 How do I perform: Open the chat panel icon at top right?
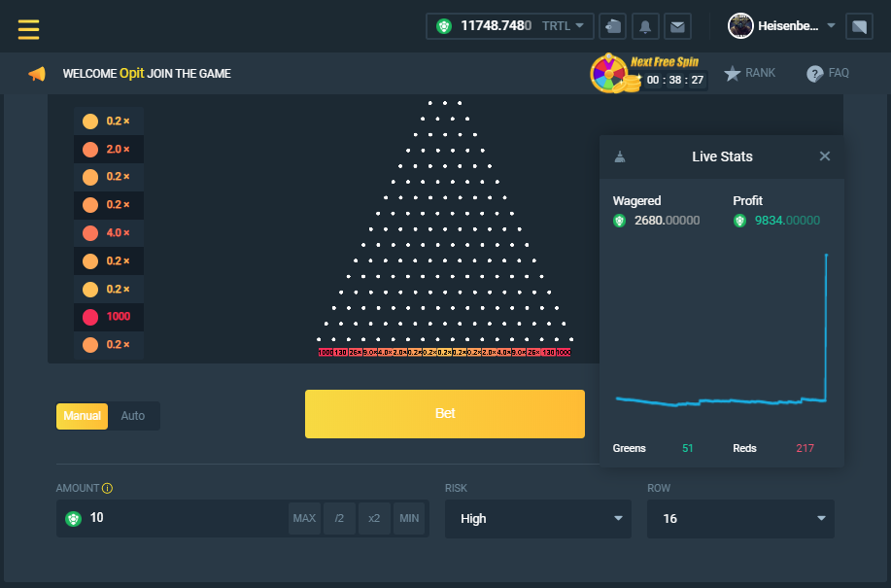pos(858,26)
